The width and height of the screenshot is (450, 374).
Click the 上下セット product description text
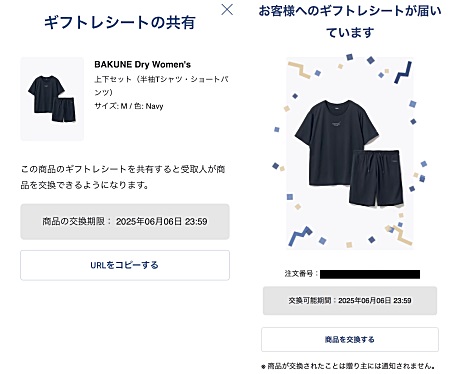coord(161,86)
